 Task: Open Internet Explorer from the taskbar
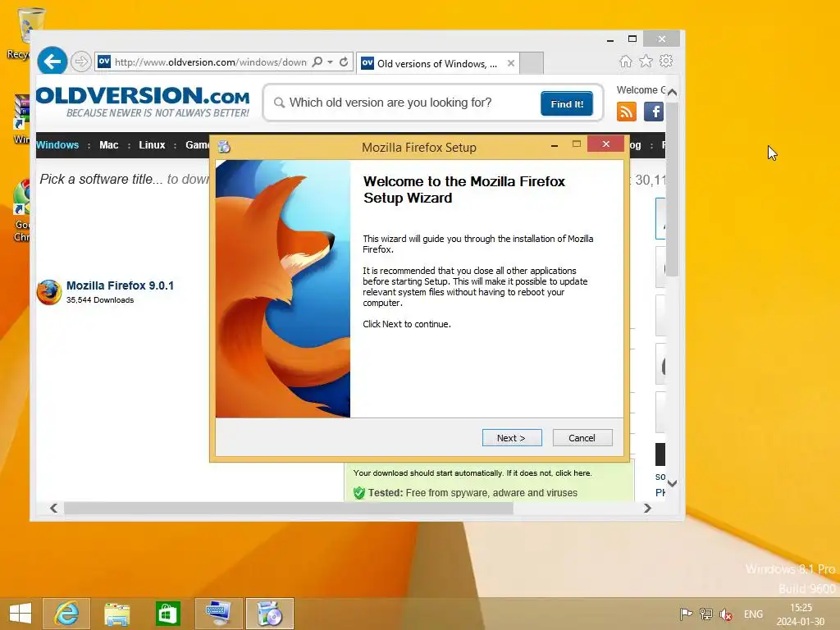[x=66, y=614]
